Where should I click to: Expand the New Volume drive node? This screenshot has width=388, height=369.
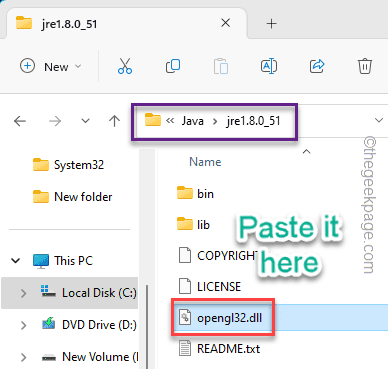pos(23,357)
